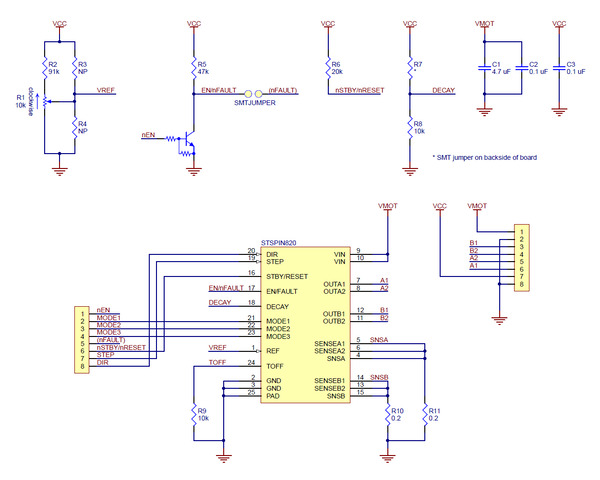Viewport: 600px width, 480px height.
Task: Select the ground symbol under the transistor
Action: click(194, 171)
